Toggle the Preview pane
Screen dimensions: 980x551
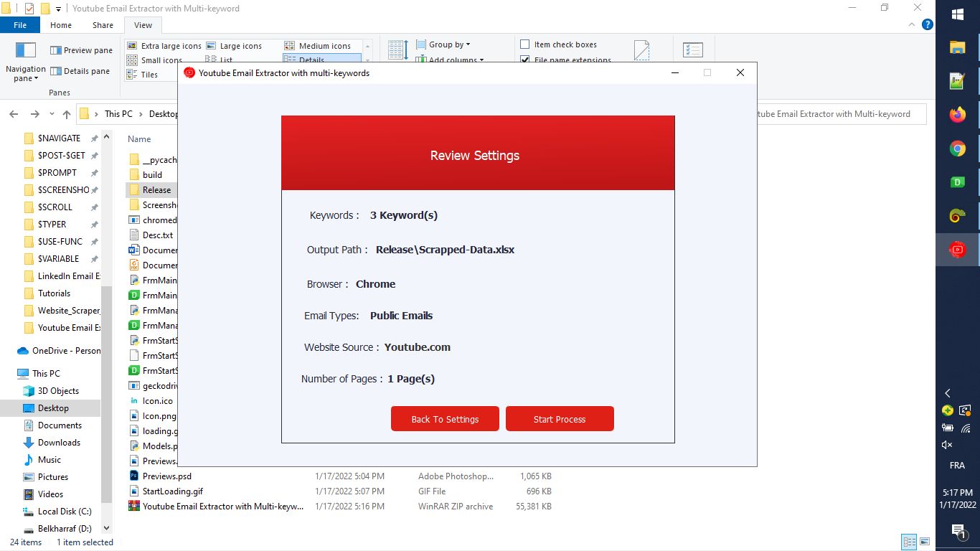tap(81, 50)
